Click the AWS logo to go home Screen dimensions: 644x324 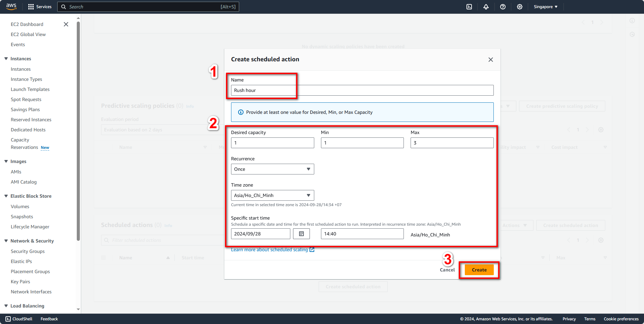click(11, 7)
